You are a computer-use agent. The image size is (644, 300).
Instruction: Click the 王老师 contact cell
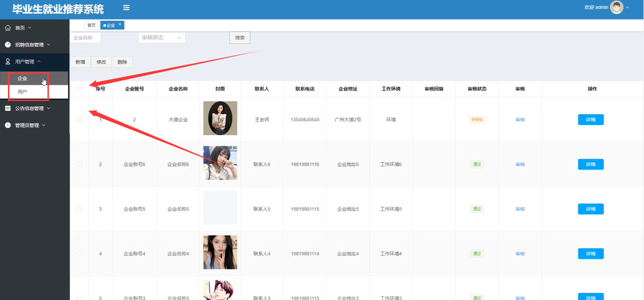coord(262,120)
